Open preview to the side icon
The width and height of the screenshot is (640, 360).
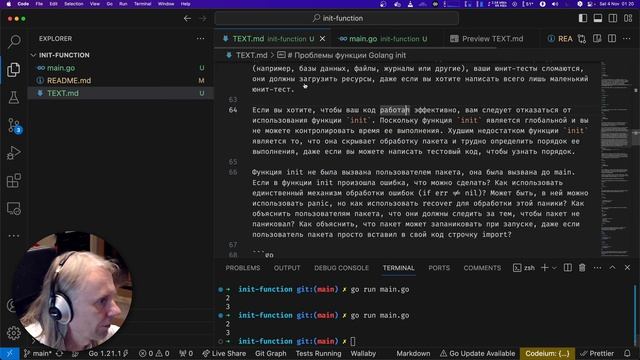597,39
